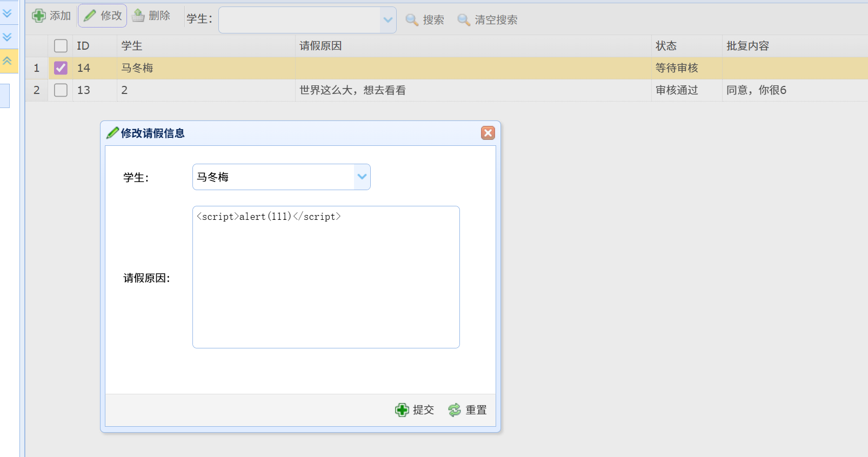Click the Reset refresh icon in dialog
868x457 pixels.
[x=455, y=410]
